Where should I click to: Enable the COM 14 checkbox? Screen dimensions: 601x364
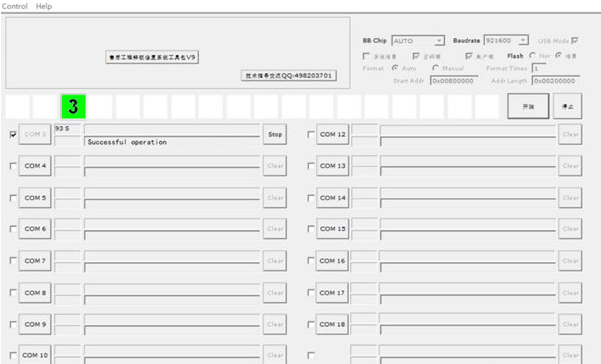pyautogui.click(x=311, y=198)
